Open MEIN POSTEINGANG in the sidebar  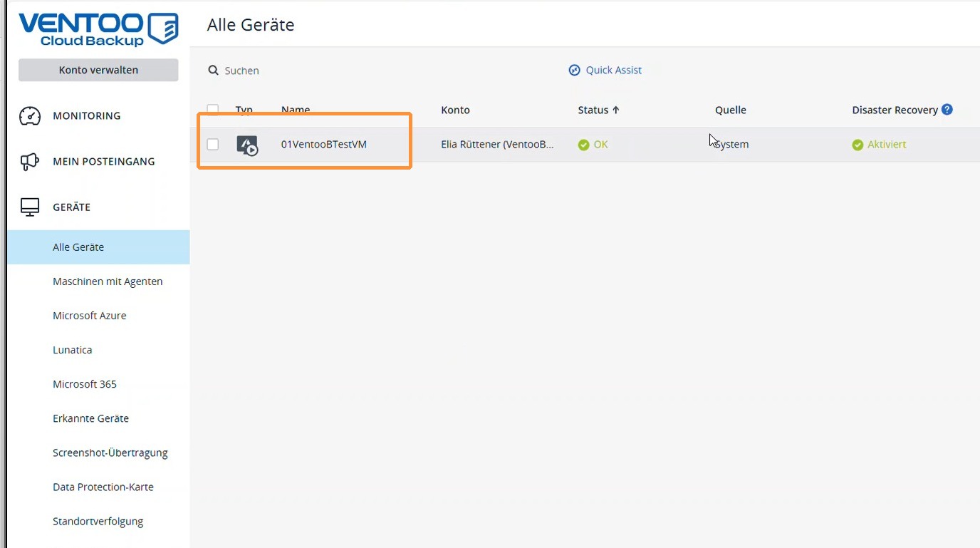[104, 162]
